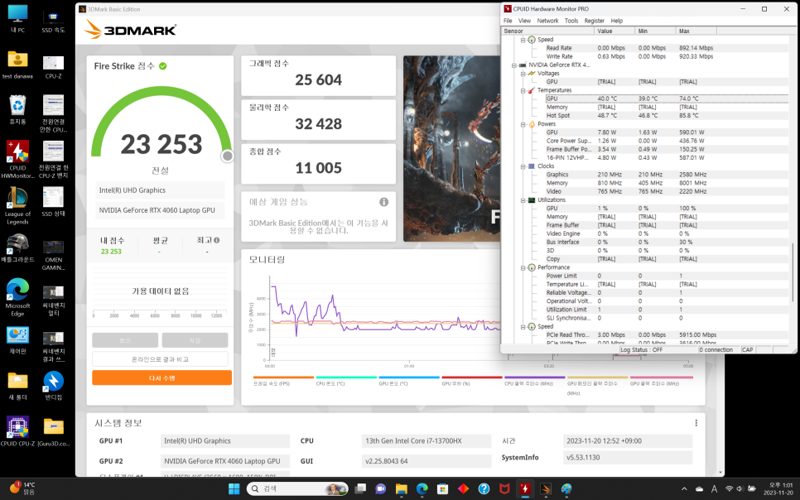The image size is (800, 500).
Task: Click the Max column header in HWMonitor
Action: tap(696, 31)
